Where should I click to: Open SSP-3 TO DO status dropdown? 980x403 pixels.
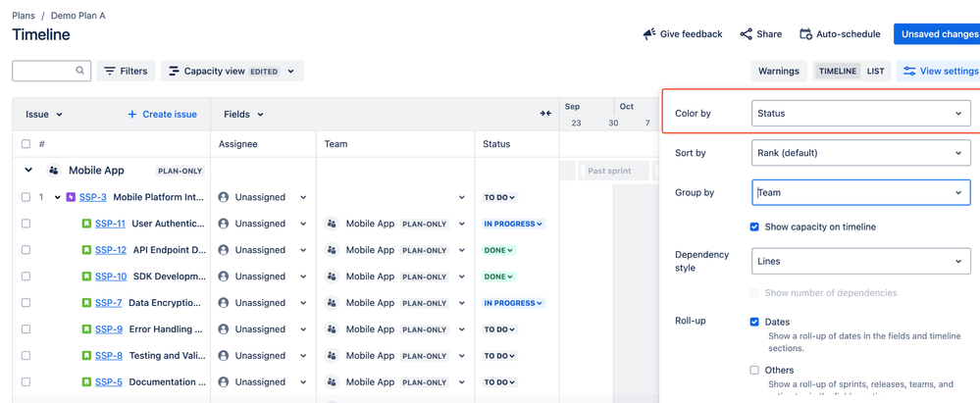pos(500,197)
